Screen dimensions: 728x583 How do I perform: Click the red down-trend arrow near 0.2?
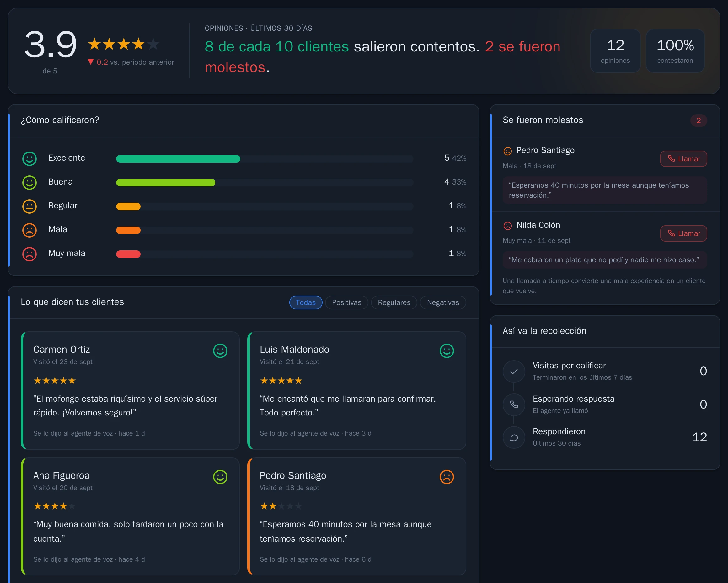[x=90, y=62]
